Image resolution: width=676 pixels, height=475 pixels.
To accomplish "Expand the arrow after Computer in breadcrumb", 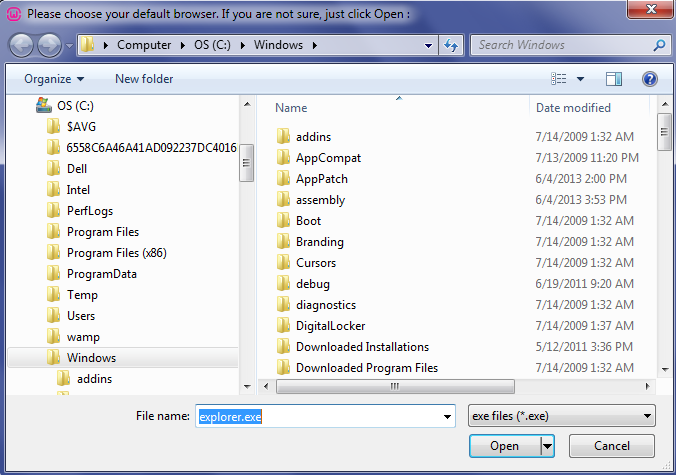I will [x=183, y=45].
